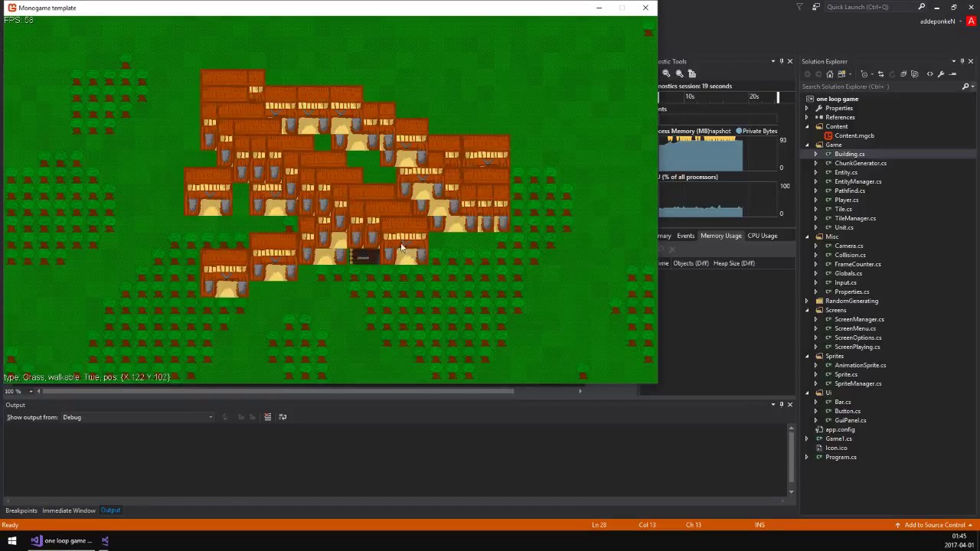Open Solution Explorer window options dropdown arrow
This screenshot has height=551, width=980.
tap(953, 61)
